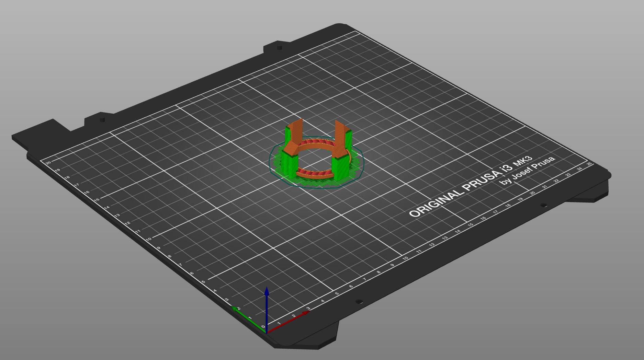Click the "ORIGINAL PRUSA i3 MK3" bed label
The height and width of the screenshot is (360, 644).
[x=471, y=186]
